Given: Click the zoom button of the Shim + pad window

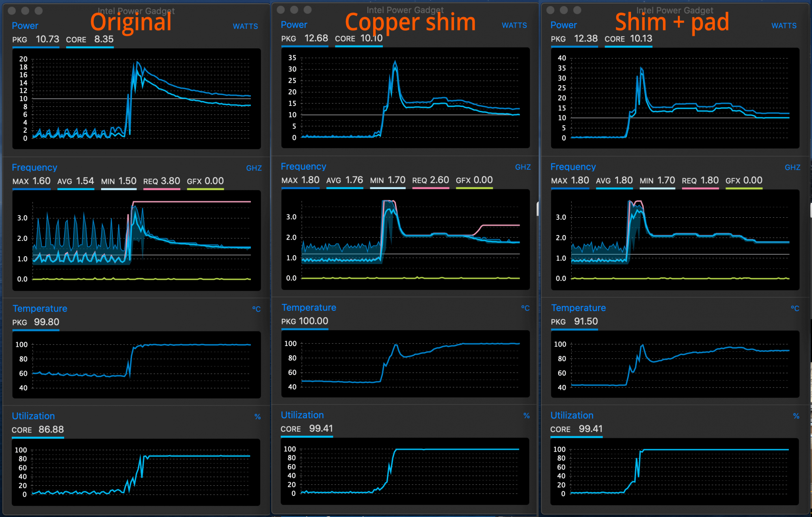Looking at the screenshot, I should pyautogui.click(x=577, y=10).
